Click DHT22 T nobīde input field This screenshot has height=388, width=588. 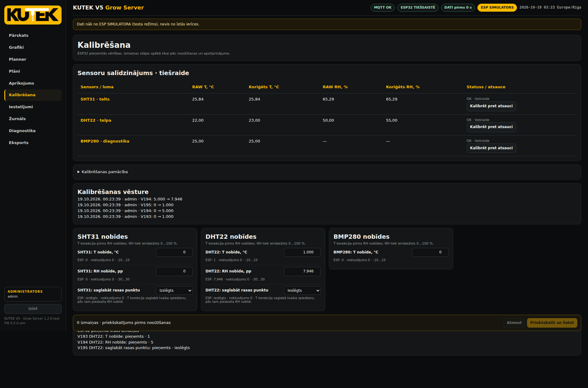point(302,252)
